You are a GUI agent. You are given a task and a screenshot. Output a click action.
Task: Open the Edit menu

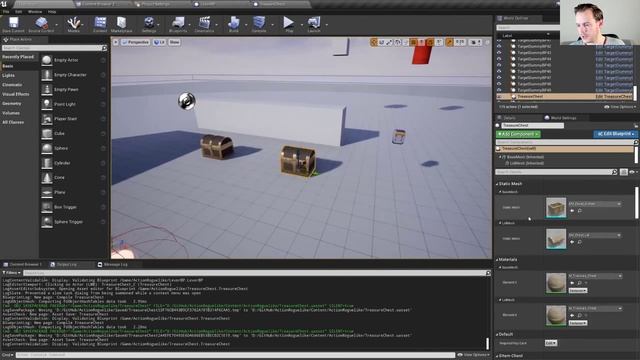coord(19,11)
